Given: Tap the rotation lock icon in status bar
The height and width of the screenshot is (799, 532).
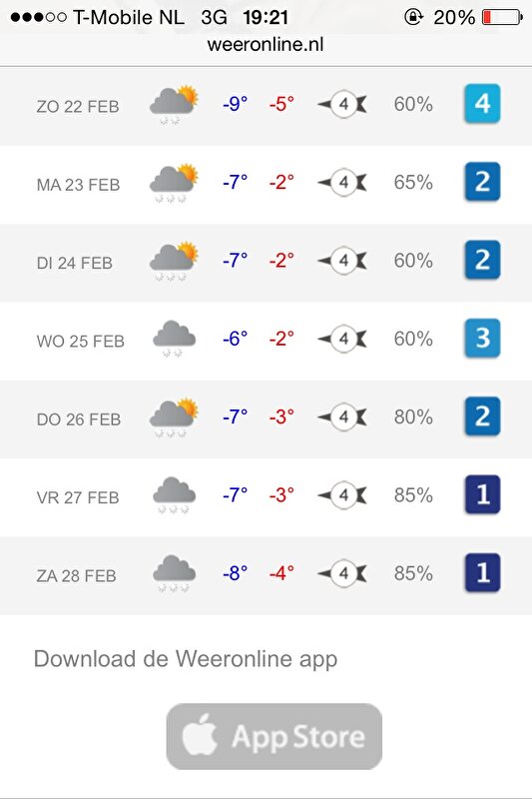Looking at the screenshot, I should click(x=413, y=17).
